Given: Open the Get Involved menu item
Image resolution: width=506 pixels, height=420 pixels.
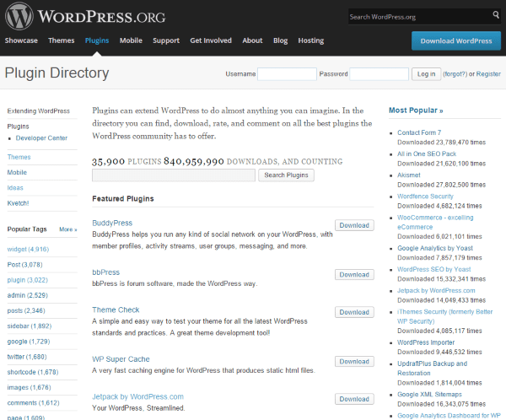Looking at the screenshot, I should pyautogui.click(x=211, y=40).
